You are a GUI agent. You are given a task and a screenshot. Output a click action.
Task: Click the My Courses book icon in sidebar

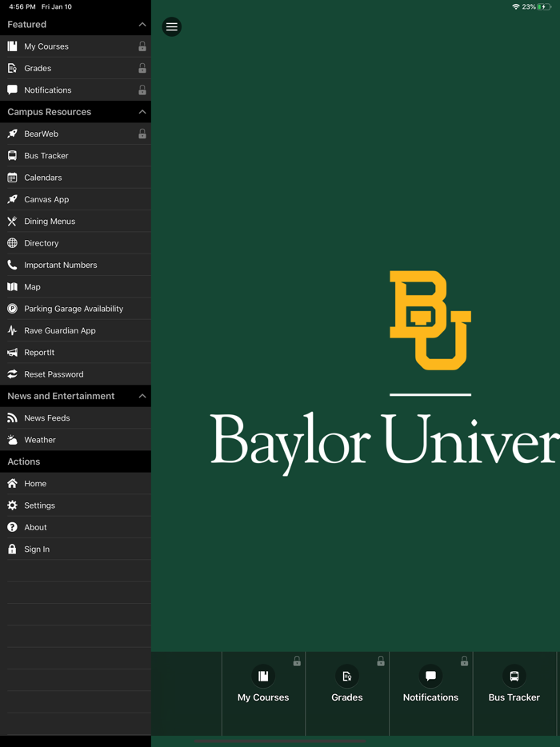pos(12,46)
